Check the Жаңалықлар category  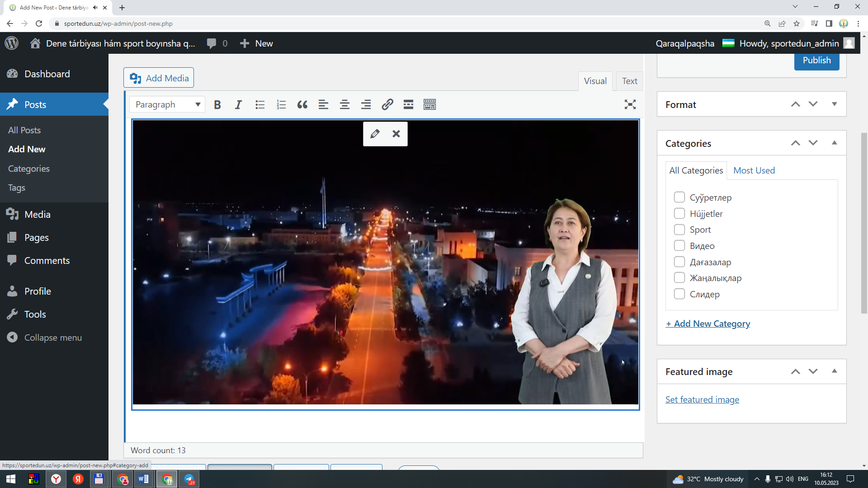(679, 278)
